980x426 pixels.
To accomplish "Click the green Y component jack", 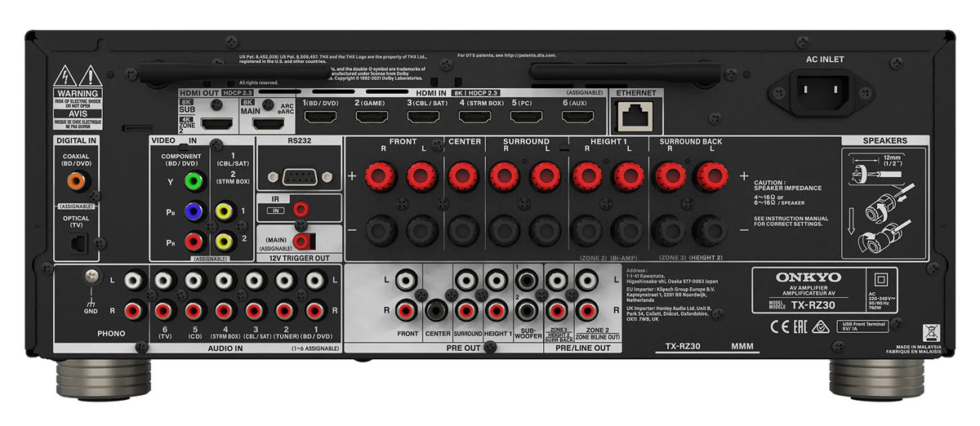I will [x=194, y=181].
